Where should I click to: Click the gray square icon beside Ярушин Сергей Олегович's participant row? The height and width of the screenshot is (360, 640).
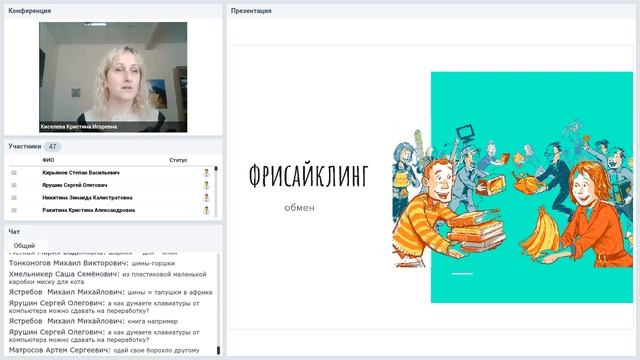(x=14, y=185)
